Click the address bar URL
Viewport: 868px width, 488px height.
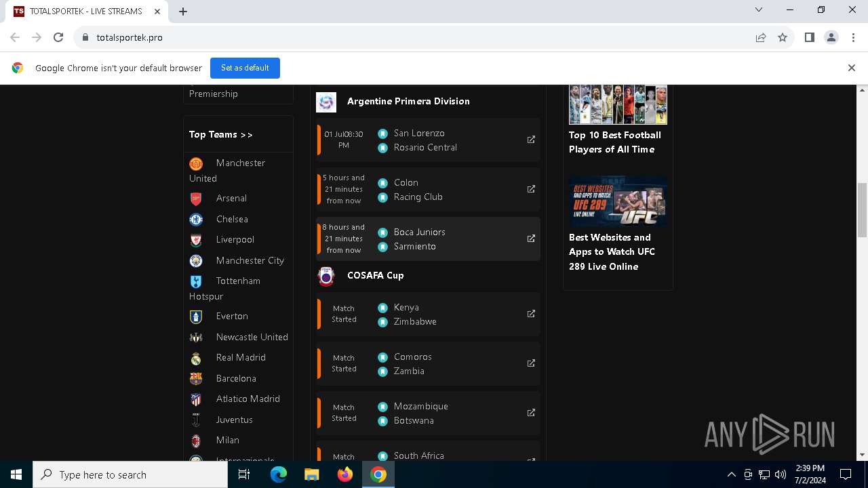(x=130, y=37)
